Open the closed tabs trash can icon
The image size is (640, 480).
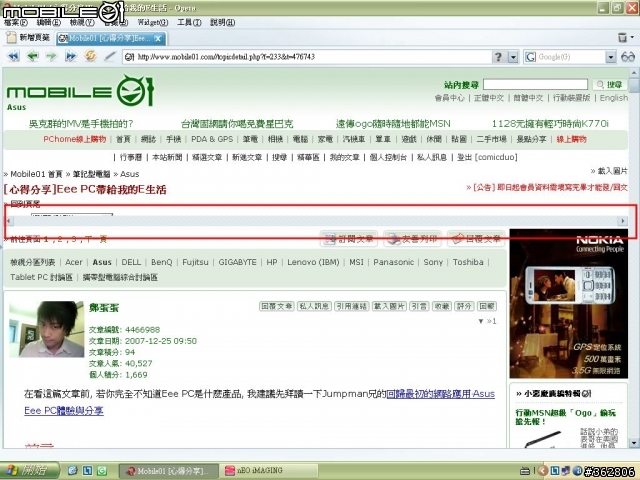(622, 38)
